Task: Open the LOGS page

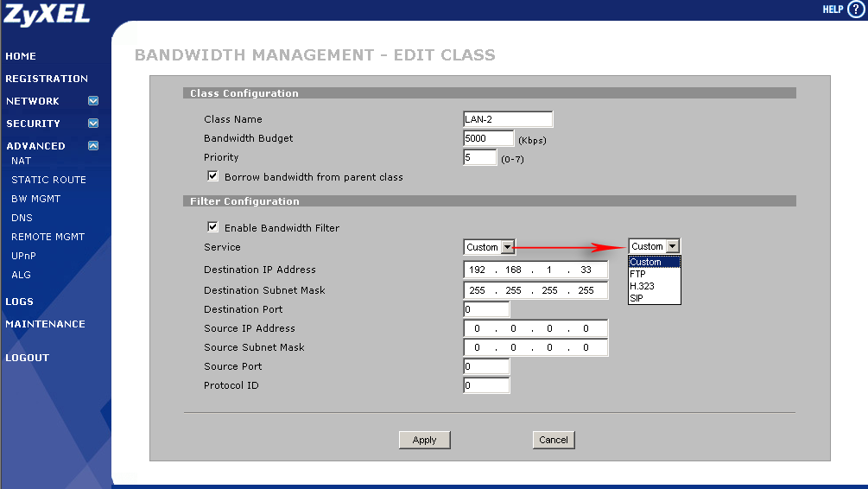Action: pyautogui.click(x=19, y=302)
